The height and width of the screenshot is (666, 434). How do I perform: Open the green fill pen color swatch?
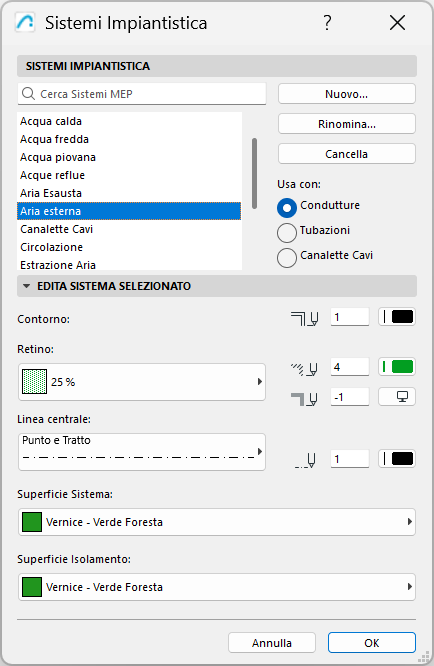397,367
